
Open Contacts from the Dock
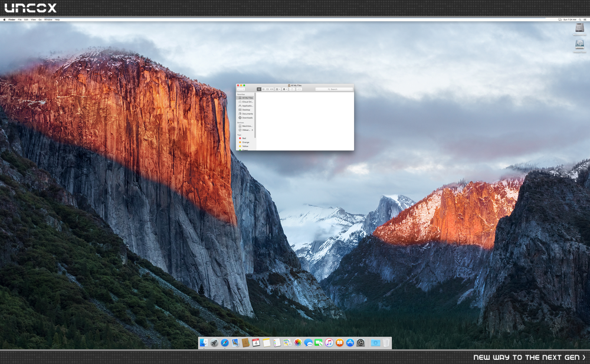pyautogui.click(x=245, y=343)
